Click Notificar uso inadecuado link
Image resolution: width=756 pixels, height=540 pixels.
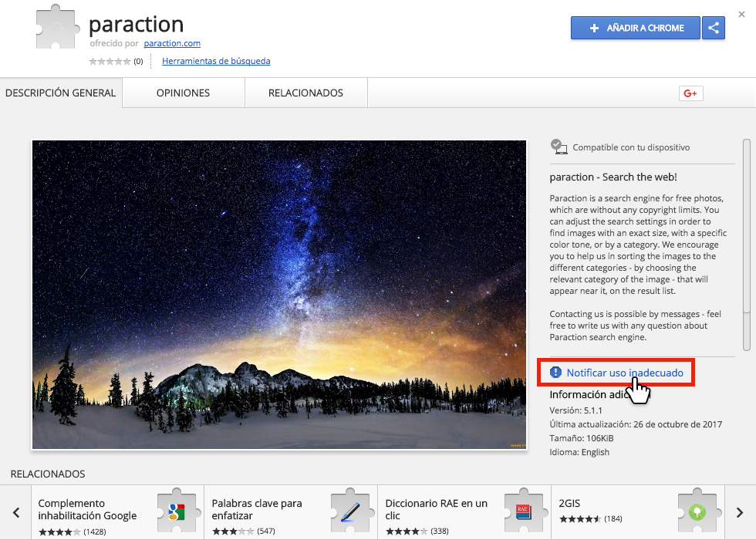(625, 372)
